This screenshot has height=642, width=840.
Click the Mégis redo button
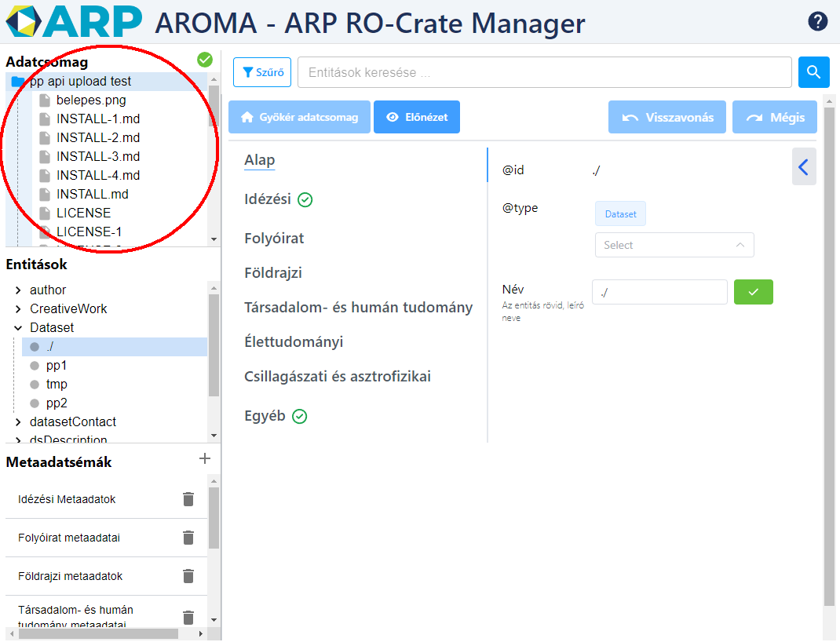pyautogui.click(x=775, y=117)
